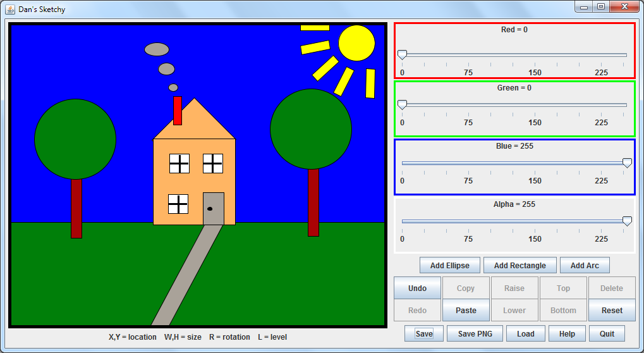Paste the copied shape

pos(466,310)
